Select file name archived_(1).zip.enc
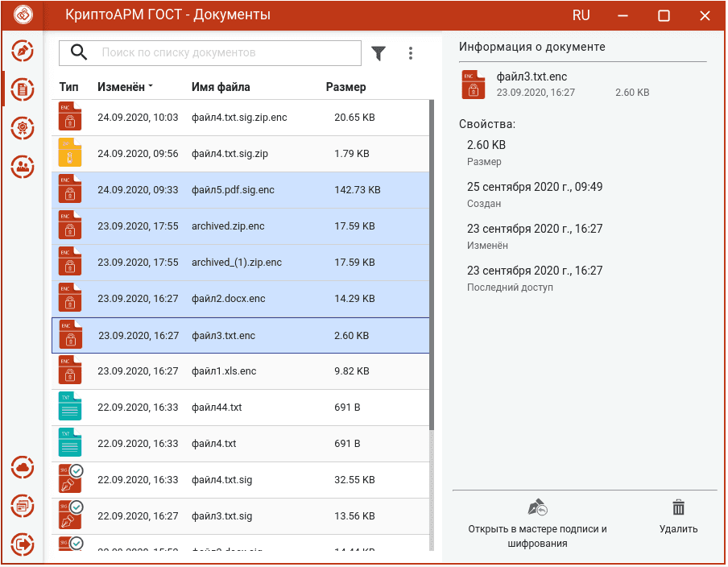This screenshot has height=567, width=728. [x=237, y=263]
